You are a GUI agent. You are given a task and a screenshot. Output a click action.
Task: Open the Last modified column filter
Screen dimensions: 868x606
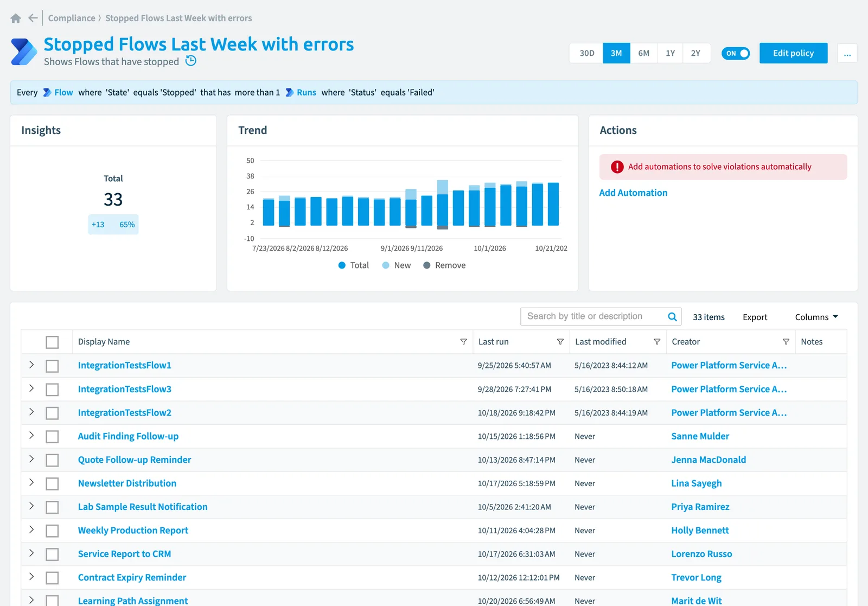tap(657, 342)
